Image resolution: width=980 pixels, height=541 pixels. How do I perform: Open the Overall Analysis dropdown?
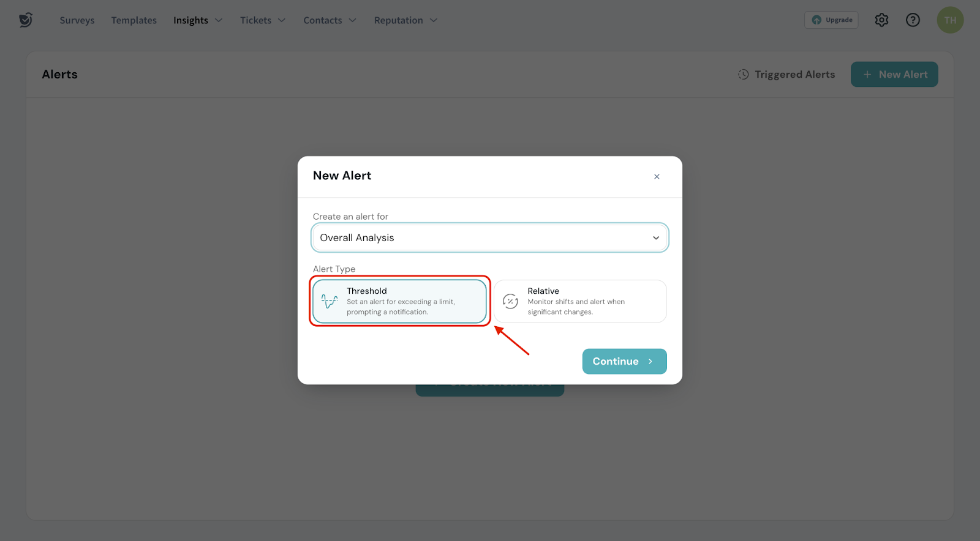click(x=489, y=238)
